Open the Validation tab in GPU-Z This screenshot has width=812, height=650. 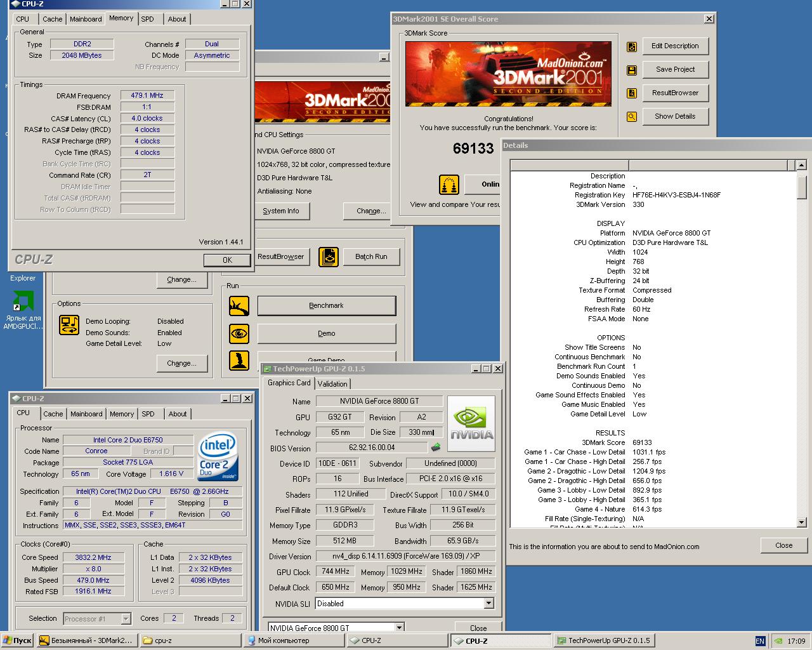click(x=332, y=384)
